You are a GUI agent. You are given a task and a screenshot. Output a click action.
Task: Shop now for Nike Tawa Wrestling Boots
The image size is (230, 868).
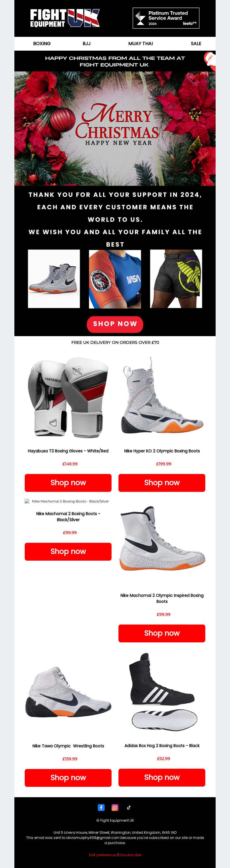pos(68,777)
